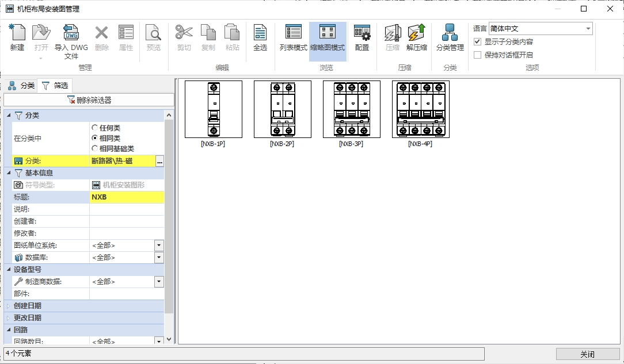The width and height of the screenshot is (624, 364).
Task: Click the 删除筛选器 button
Action: pyautogui.click(x=89, y=100)
